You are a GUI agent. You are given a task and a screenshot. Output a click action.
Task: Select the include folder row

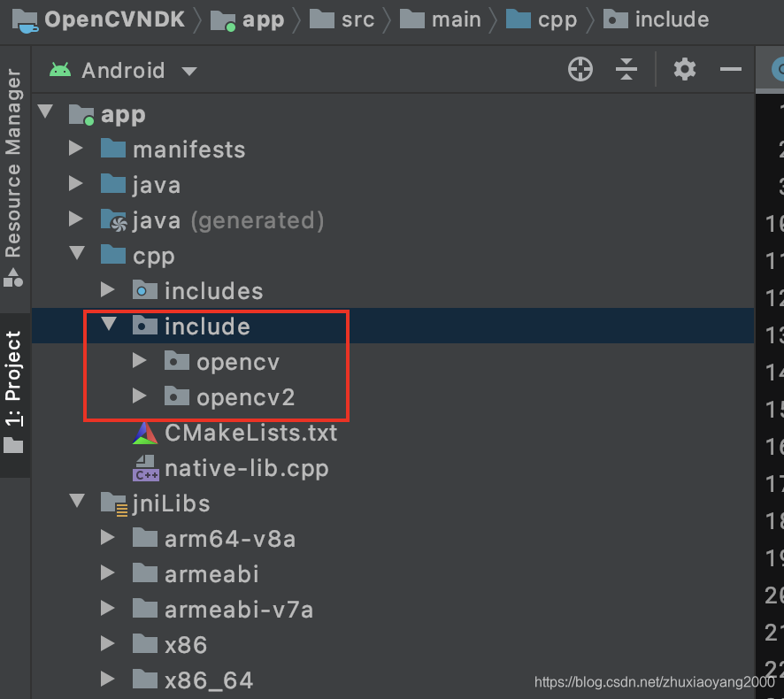(393, 326)
